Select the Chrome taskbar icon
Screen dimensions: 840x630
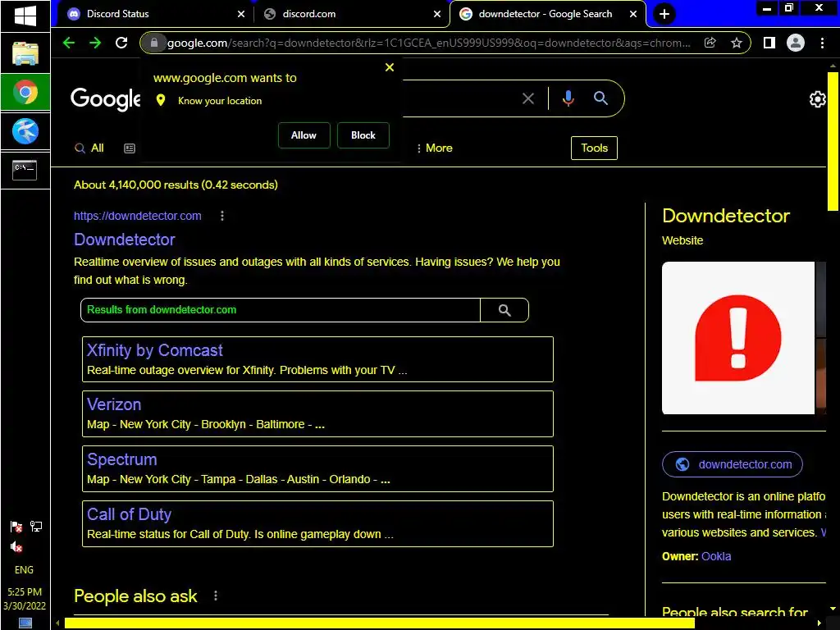(x=25, y=92)
